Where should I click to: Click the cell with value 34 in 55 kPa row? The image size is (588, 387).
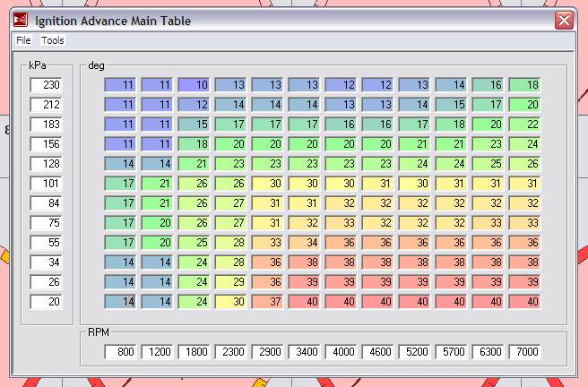[304, 242]
